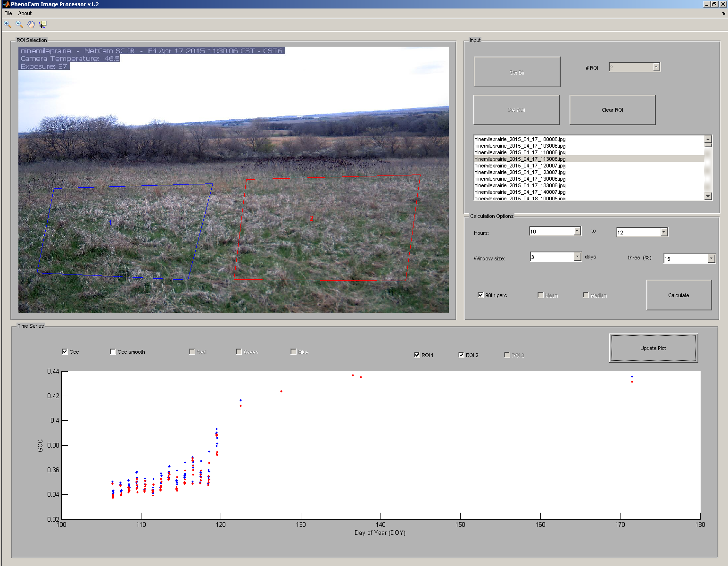This screenshot has height=566, width=728.
Task: Toggle the 90th perc. checkbox
Action: tap(480, 295)
